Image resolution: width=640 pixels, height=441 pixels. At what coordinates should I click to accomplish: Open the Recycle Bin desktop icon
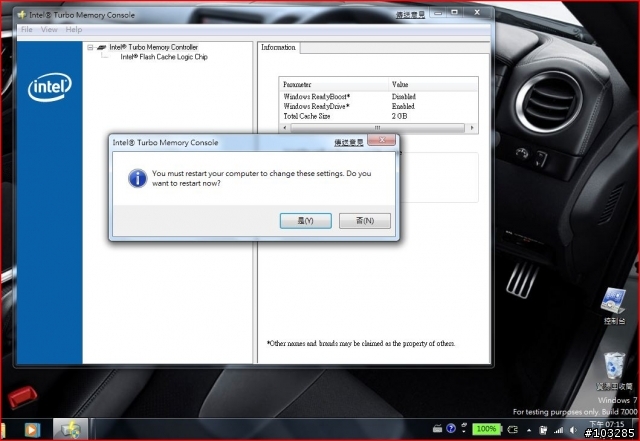[x=614, y=371]
